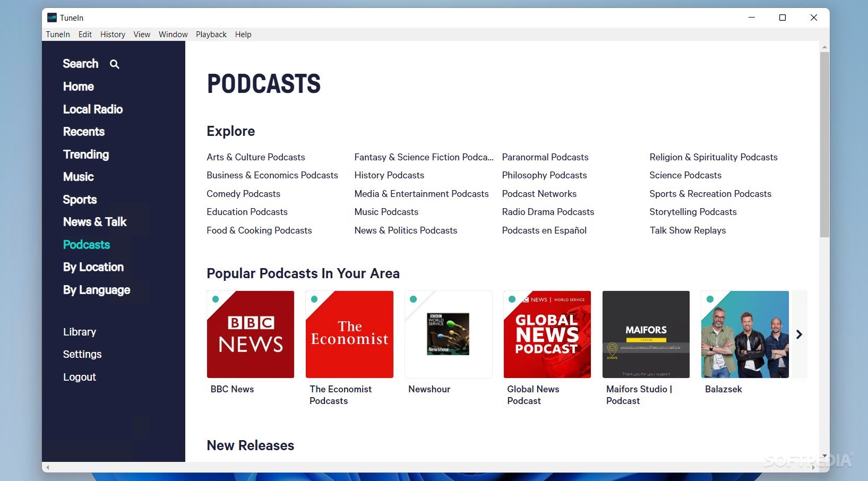The height and width of the screenshot is (481, 868).
Task: Open the Playback menu
Action: pyautogui.click(x=211, y=35)
